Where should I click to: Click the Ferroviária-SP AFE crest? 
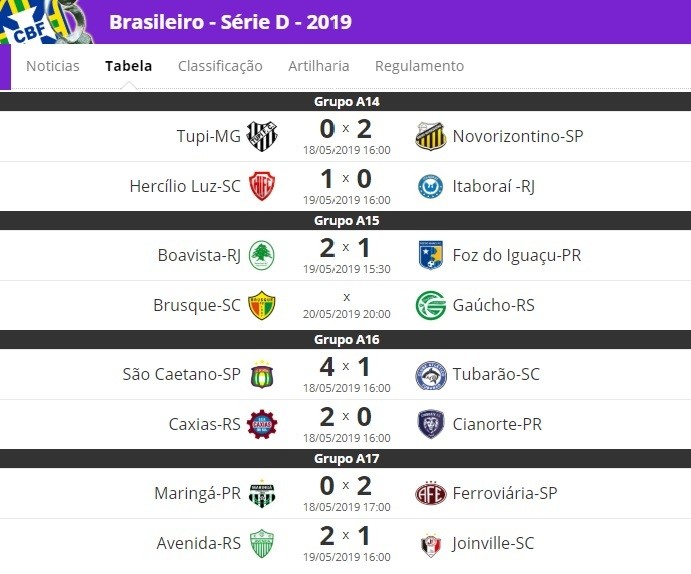click(x=431, y=493)
